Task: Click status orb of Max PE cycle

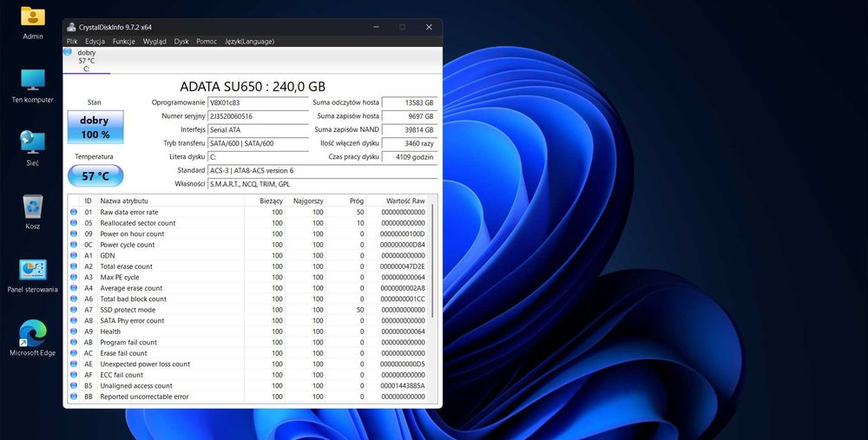Action: 74,278
